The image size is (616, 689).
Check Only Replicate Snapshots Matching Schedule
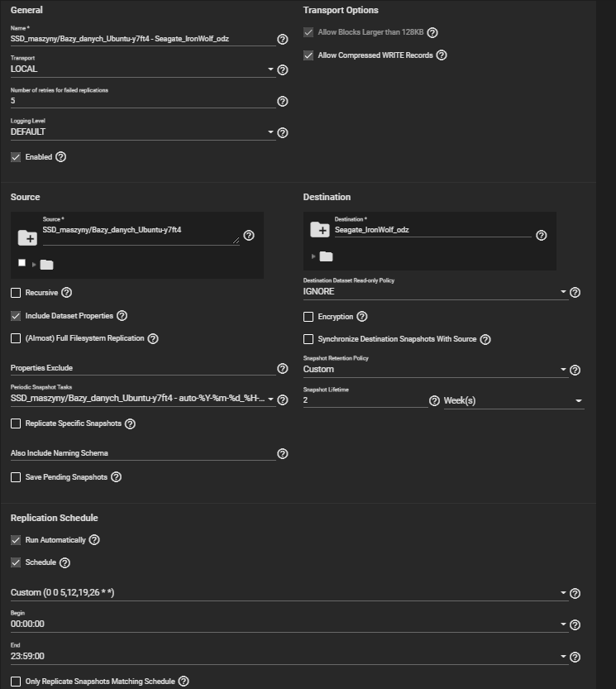pyautogui.click(x=16, y=682)
